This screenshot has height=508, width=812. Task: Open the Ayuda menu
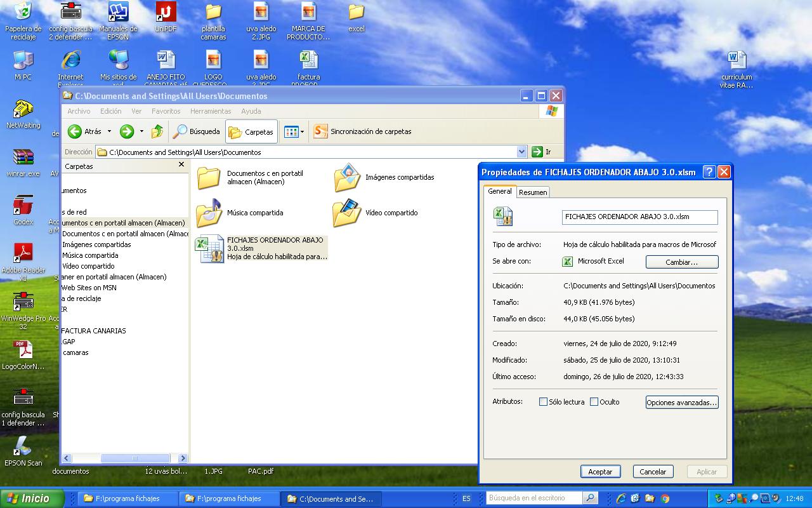pos(251,111)
